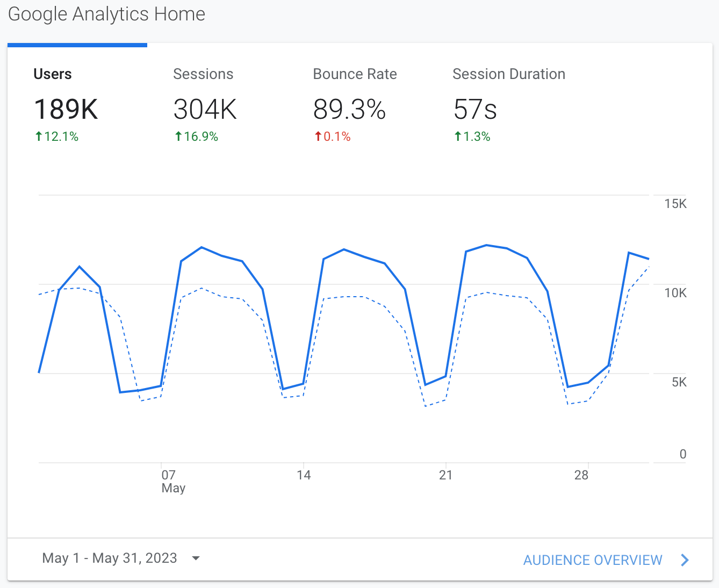
Task: Click the chevron right of Audience Overview
Action: pos(685,560)
